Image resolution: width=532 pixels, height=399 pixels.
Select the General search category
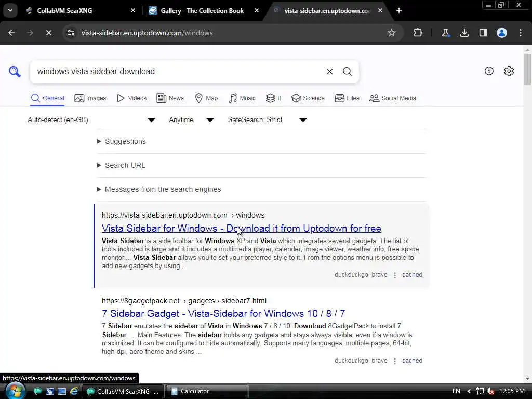point(47,98)
